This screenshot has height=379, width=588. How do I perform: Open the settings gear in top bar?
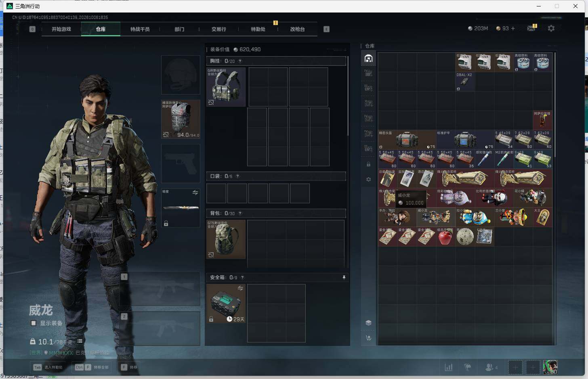click(551, 28)
